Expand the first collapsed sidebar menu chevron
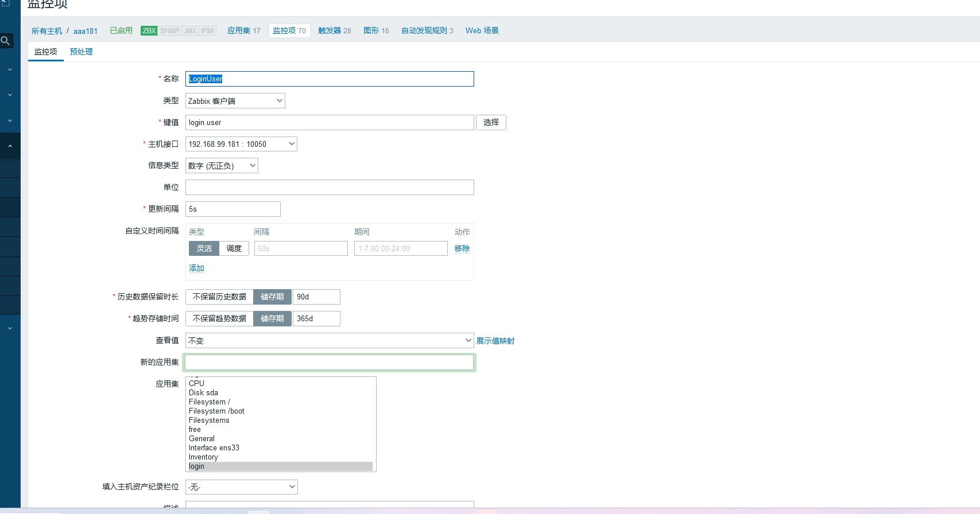 (10, 69)
